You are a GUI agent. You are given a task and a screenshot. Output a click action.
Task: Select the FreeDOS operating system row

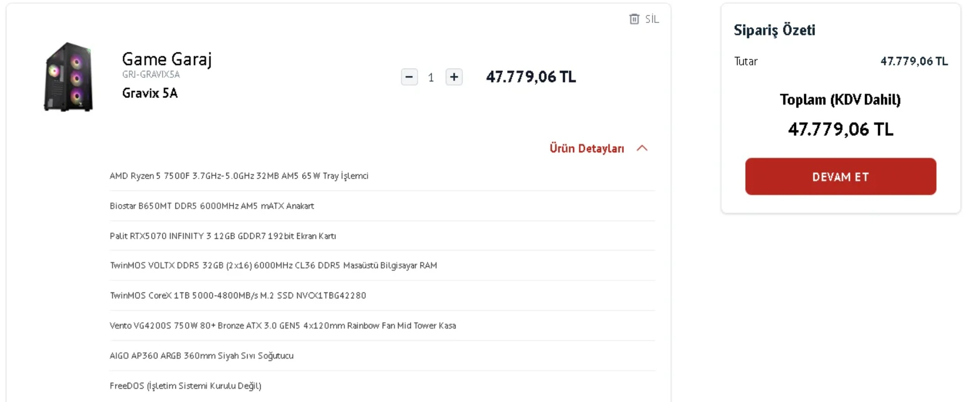tap(382, 386)
